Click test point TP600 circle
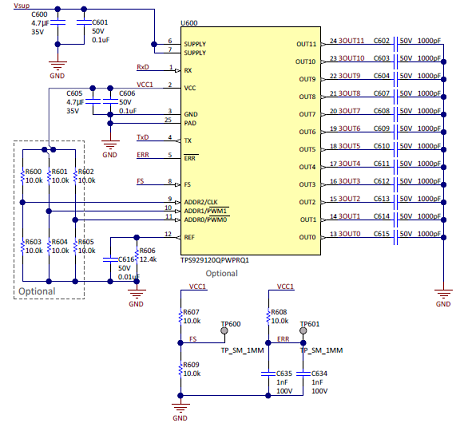 click(224, 331)
